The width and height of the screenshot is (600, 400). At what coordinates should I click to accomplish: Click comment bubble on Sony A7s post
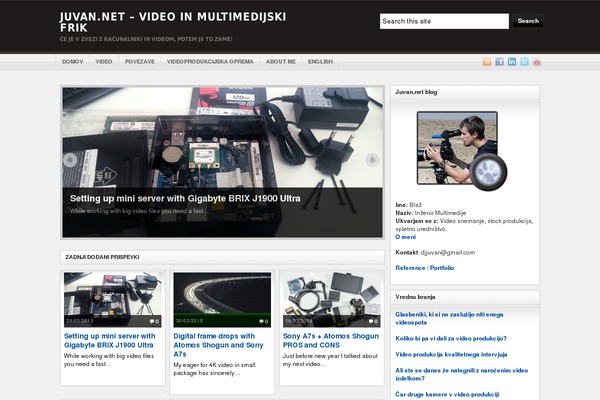[x=373, y=321]
